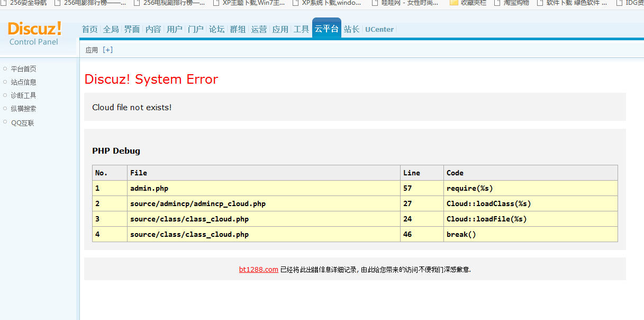This screenshot has width=644, height=320.
Task: Switch to the 内容 tab
Action: (x=153, y=29)
